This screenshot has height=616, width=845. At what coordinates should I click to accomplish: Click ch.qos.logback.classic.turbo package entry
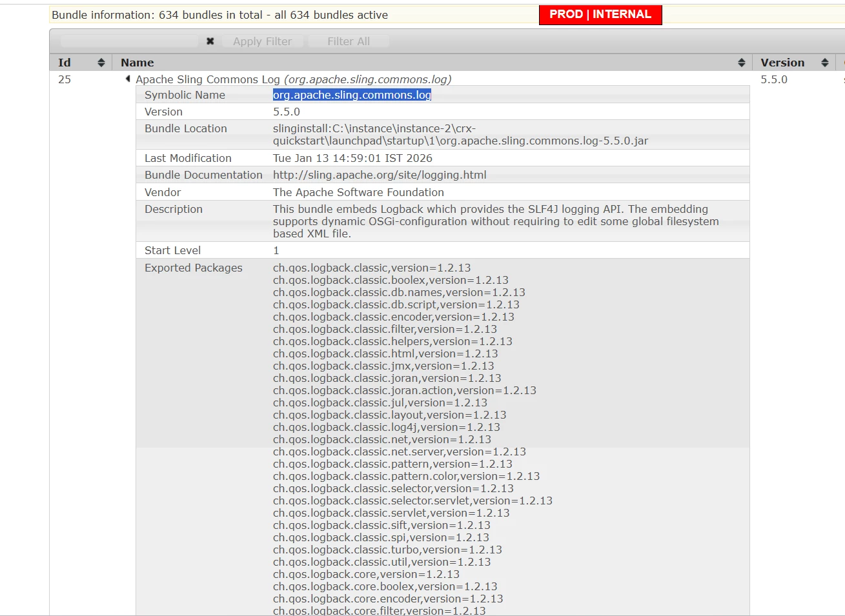click(x=387, y=550)
